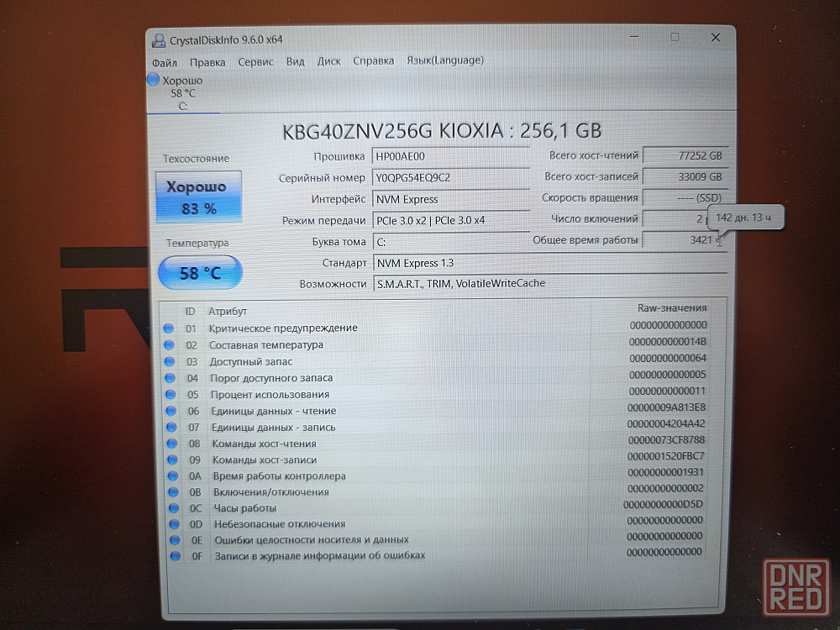Screen dimensions: 840x630
Task: Click status icon for Единицы данных - чтение
Action: [x=171, y=411]
